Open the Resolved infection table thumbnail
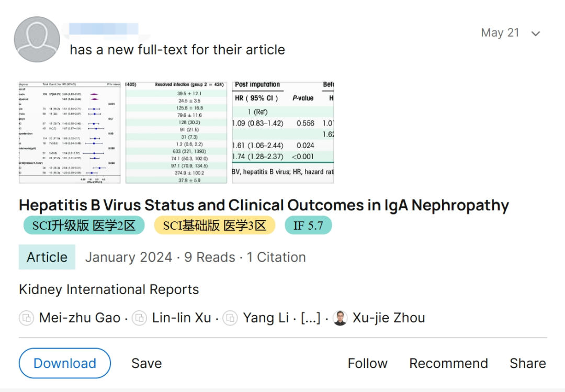The height and width of the screenshot is (392, 565). [x=176, y=132]
